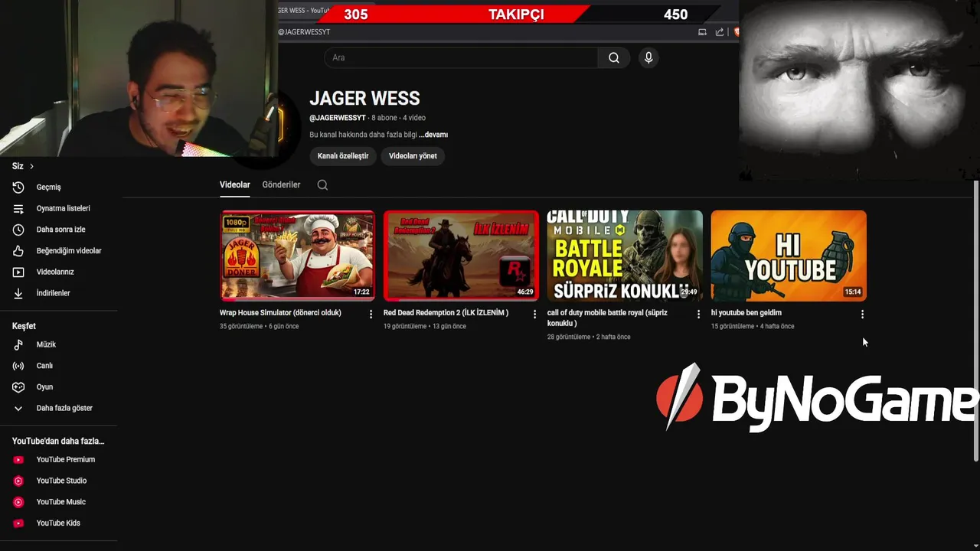980x551 pixels.
Task: Click the search magnifier button
Action: (x=614, y=57)
